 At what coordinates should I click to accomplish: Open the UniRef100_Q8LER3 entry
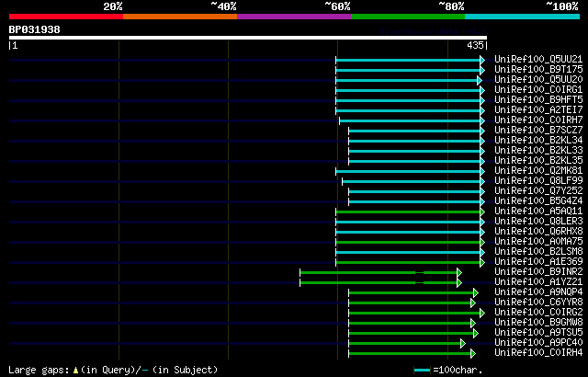(x=538, y=222)
